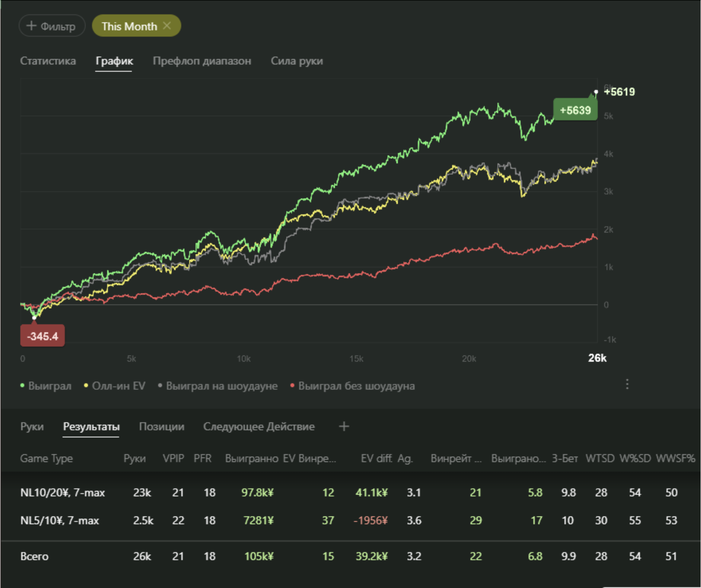Select the NL5/10¥, 7-max row
The width and height of the screenshot is (701, 588).
[x=350, y=520]
